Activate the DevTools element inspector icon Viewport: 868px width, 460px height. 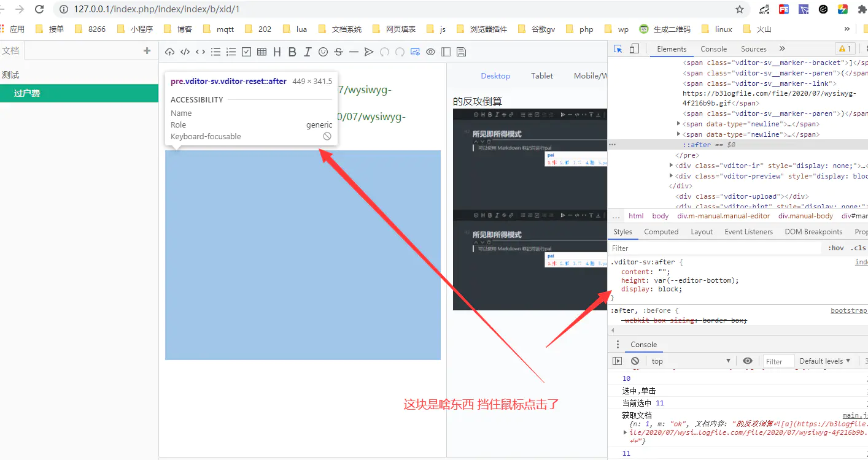tap(618, 49)
